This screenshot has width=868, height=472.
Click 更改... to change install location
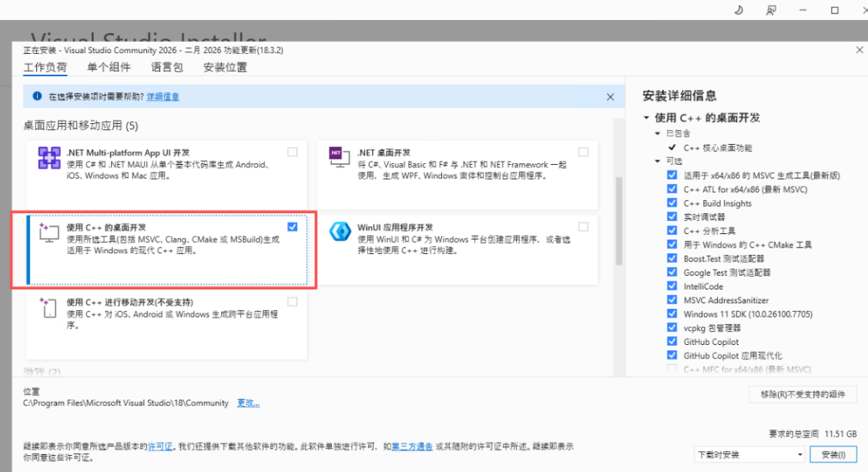coord(248,404)
